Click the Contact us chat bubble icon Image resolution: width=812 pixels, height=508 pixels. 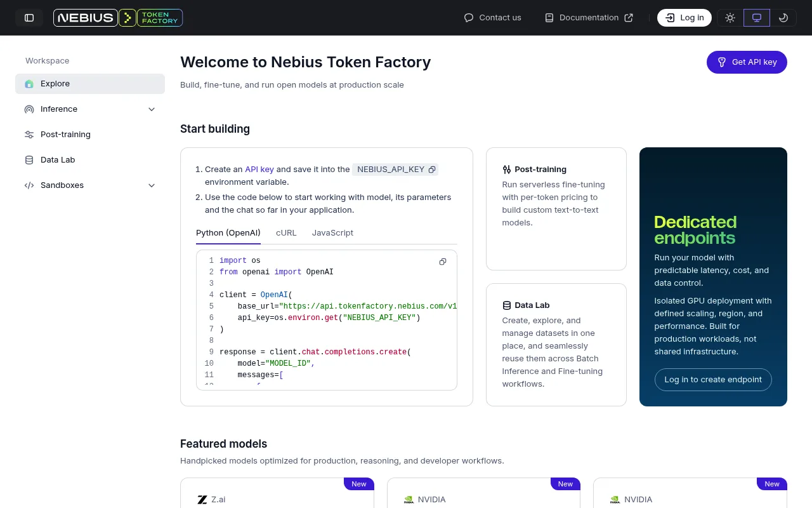pyautogui.click(x=469, y=18)
